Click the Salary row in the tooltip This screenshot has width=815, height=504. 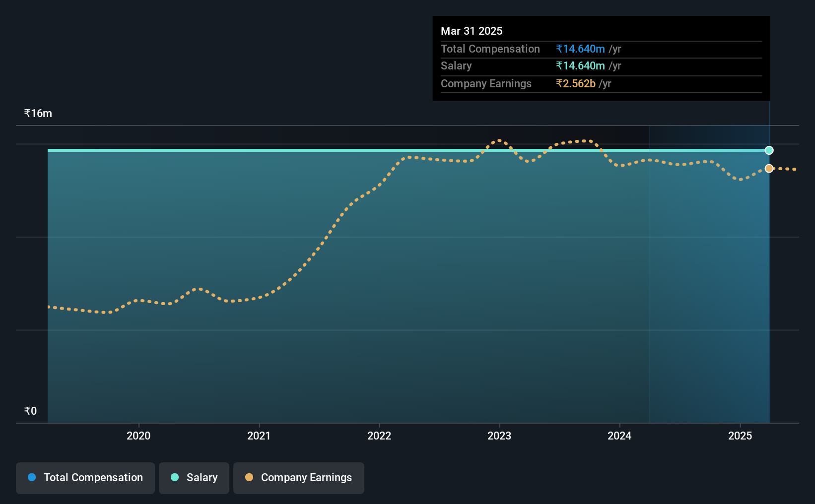601,66
